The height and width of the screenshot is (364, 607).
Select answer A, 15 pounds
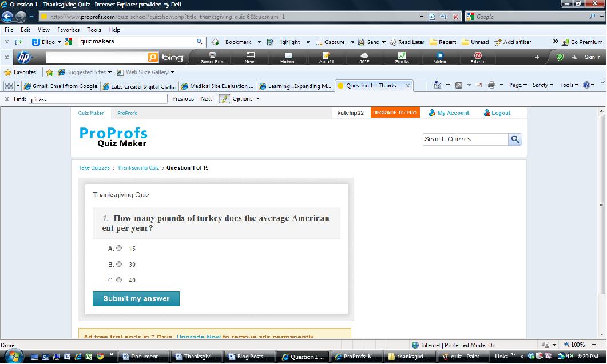pyautogui.click(x=119, y=248)
